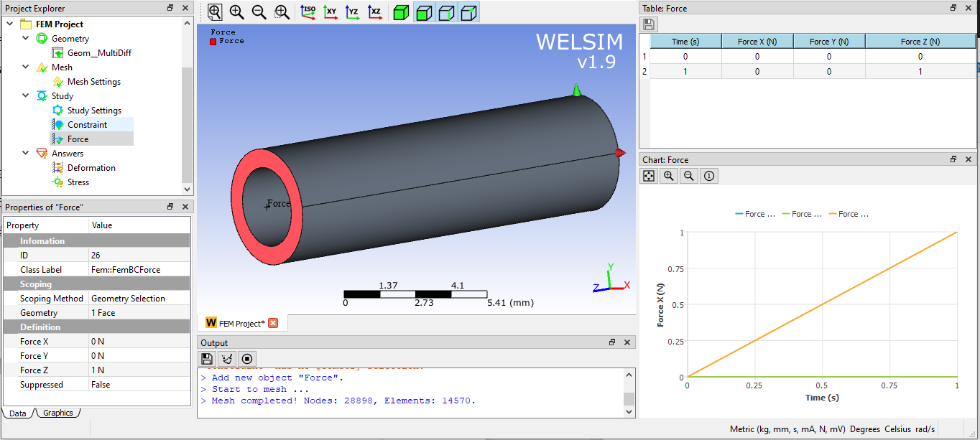Switch to the XZ plane view

click(x=375, y=12)
